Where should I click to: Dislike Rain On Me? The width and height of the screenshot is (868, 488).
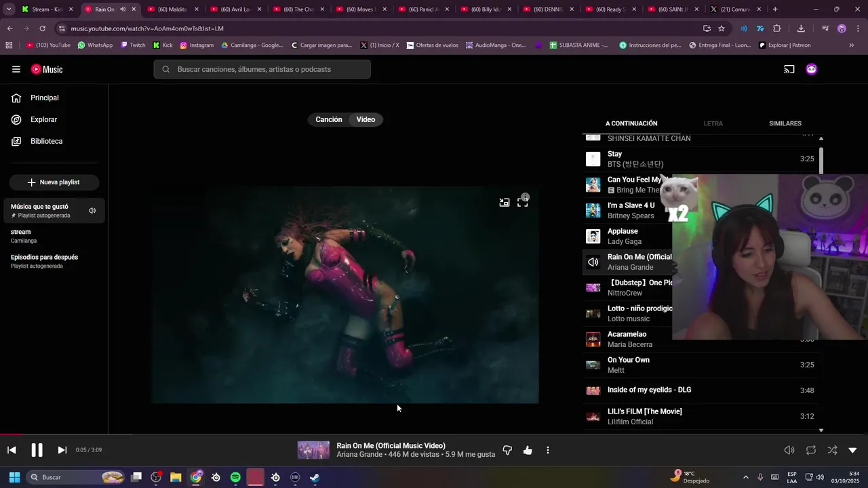point(507,450)
